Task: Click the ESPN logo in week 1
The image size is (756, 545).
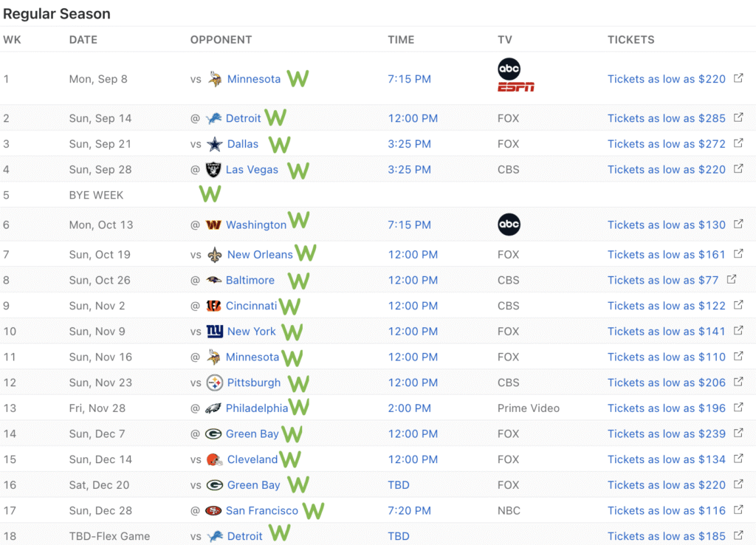Action: click(516, 87)
